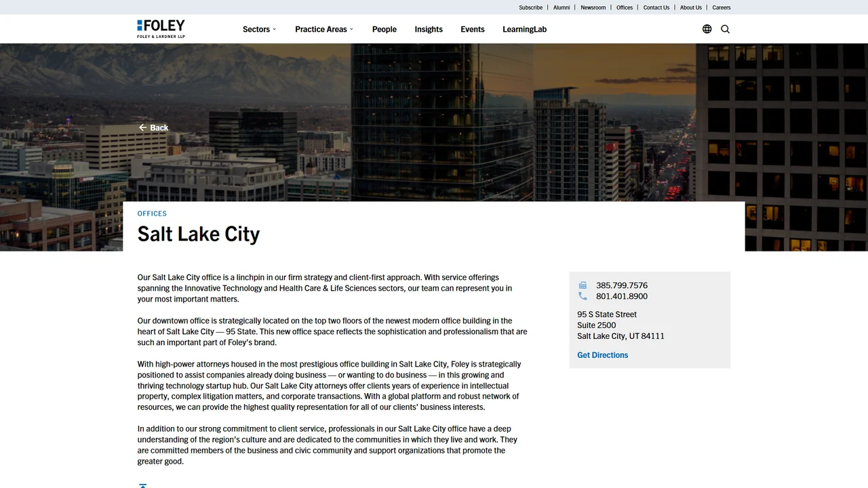Click the Subscribe link
The height and width of the screenshot is (488, 868).
click(x=531, y=7)
